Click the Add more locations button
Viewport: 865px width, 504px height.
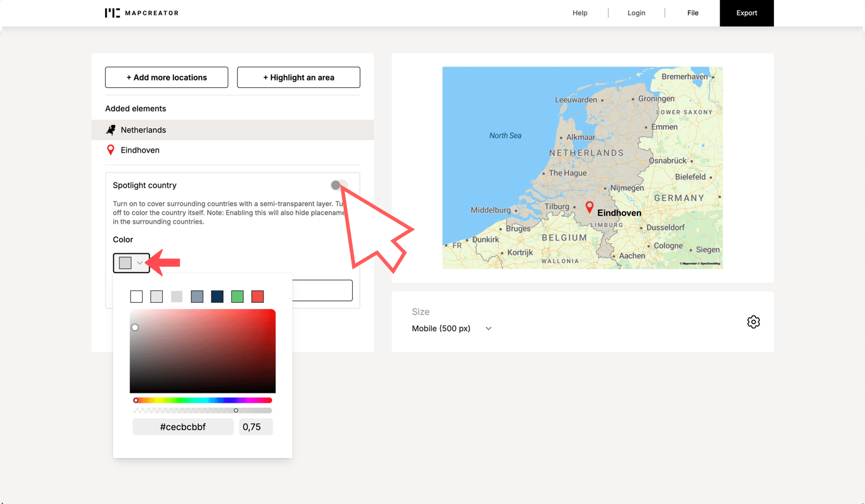[166, 77]
